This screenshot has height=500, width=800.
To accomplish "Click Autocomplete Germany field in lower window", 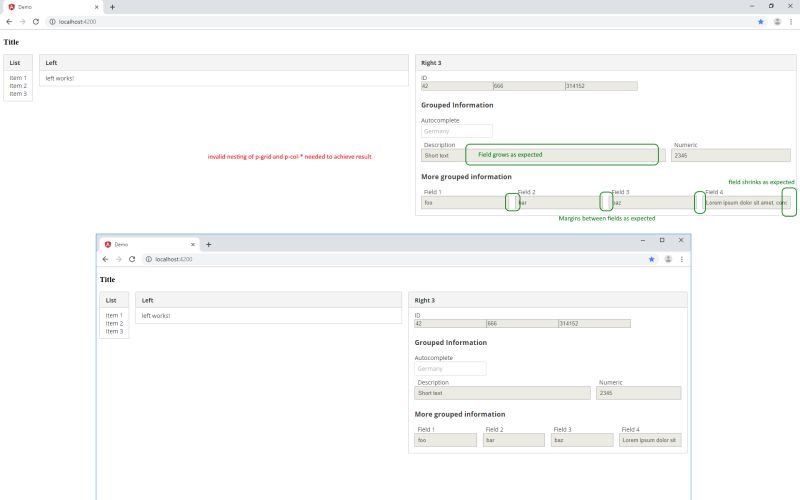I will [x=450, y=368].
